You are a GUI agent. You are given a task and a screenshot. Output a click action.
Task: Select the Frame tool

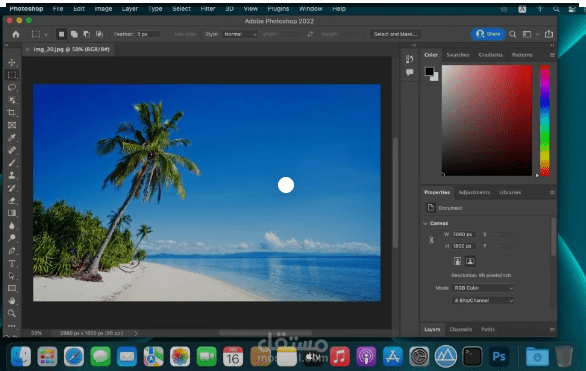(x=12, y=125)
